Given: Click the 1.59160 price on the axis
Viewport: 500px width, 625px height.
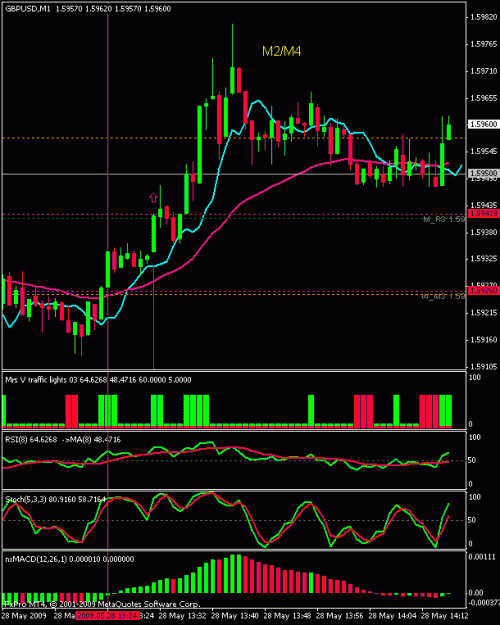Looking at the screenshot, I should click(x=484, y=340).
